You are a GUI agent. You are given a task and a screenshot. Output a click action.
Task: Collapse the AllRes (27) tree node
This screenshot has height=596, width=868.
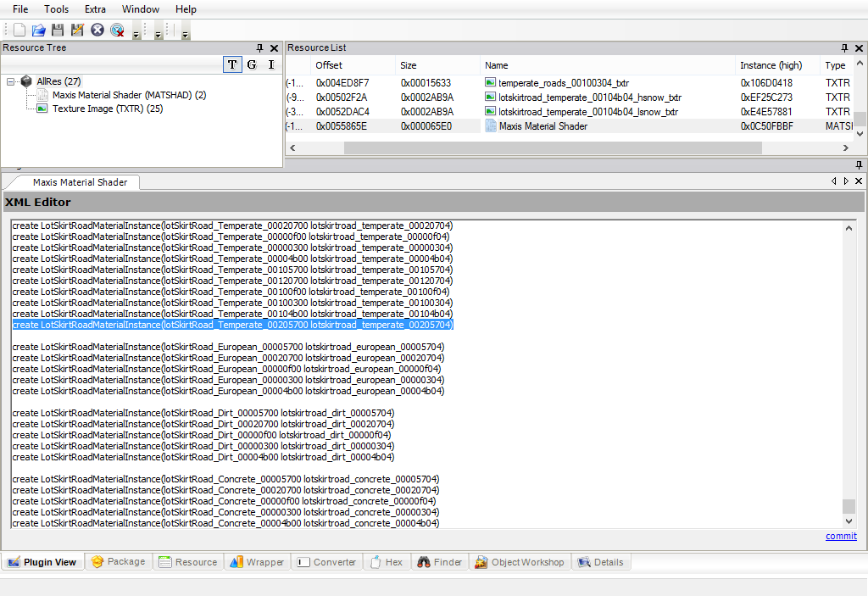(10, 81)
